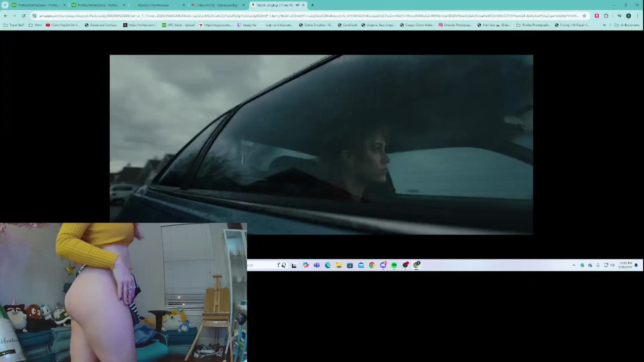Switch to the Gmail Inbox tab

click(x=218, y=5)
